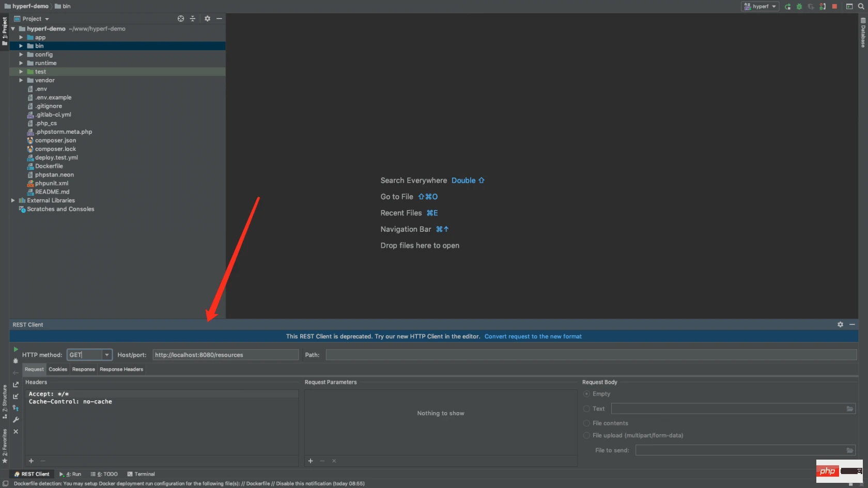
Task: Select File contents request body option
Action: tap(586, 423)
